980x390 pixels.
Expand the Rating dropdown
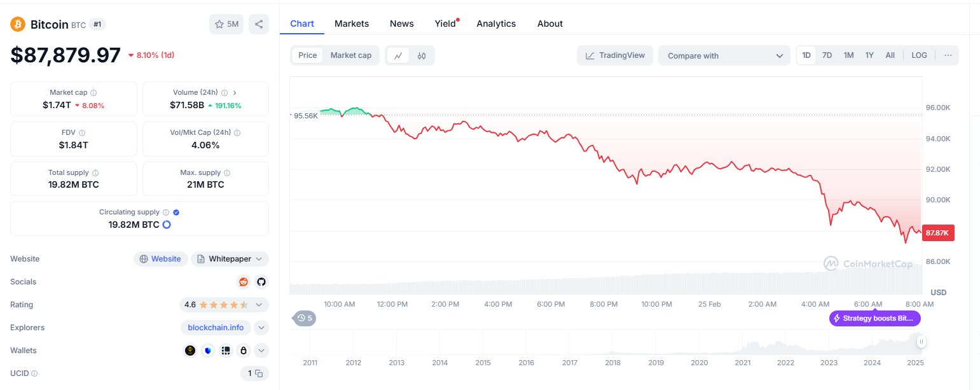tap(259, 305)
